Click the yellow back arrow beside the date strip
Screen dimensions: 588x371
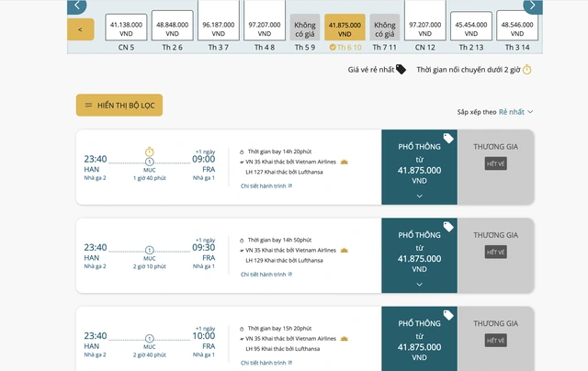coord(81,29)
